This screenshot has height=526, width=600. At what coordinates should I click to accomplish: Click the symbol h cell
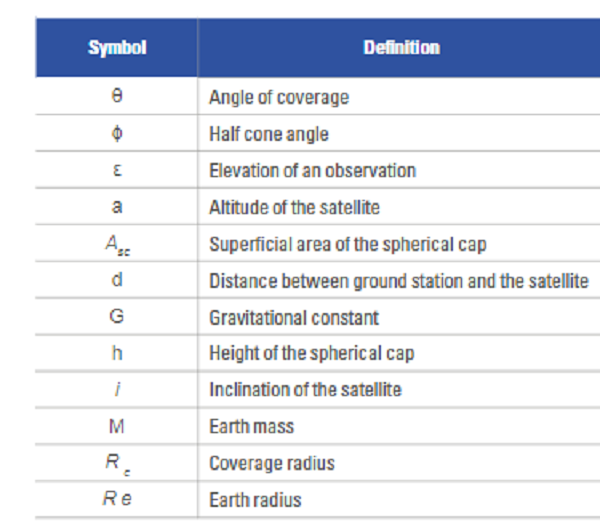117,353
